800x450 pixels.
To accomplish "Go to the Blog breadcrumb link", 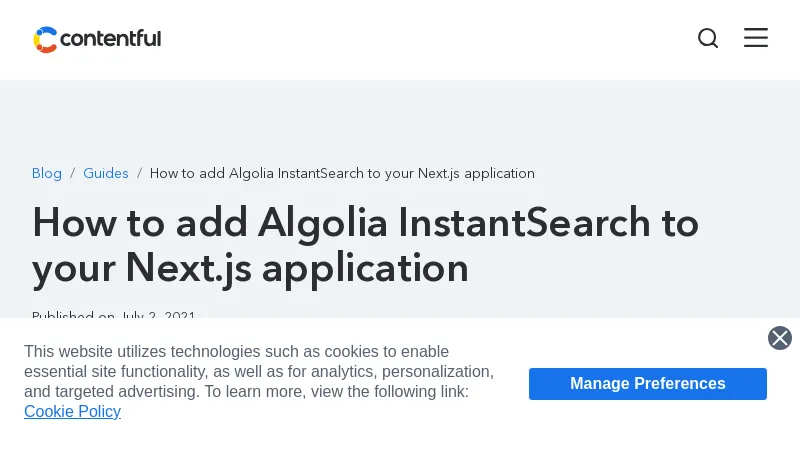I will (x=47, y=173).
